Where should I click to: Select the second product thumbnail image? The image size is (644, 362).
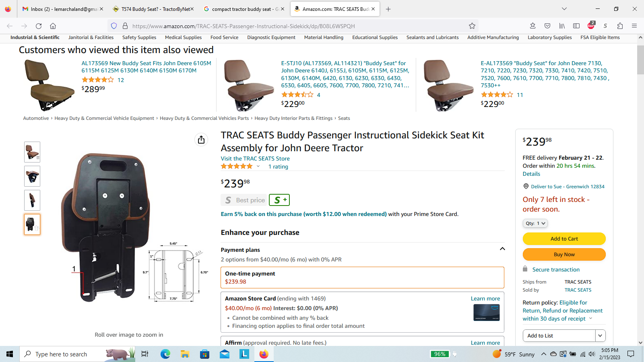(32, 176)
